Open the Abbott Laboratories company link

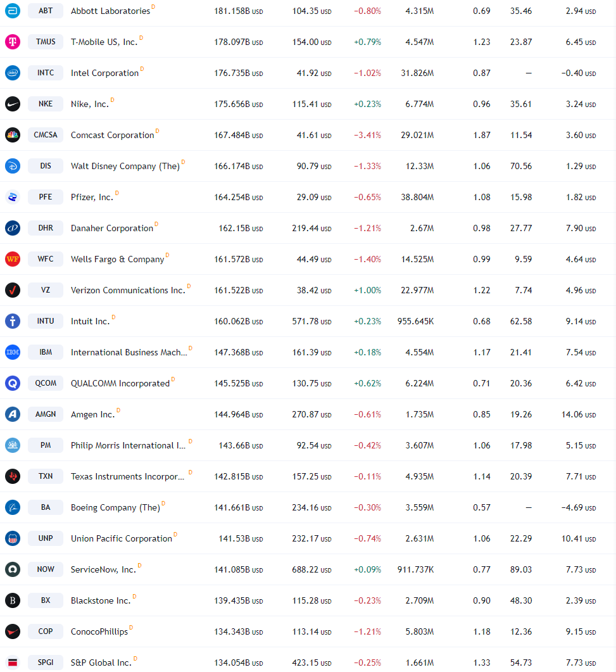111,11
